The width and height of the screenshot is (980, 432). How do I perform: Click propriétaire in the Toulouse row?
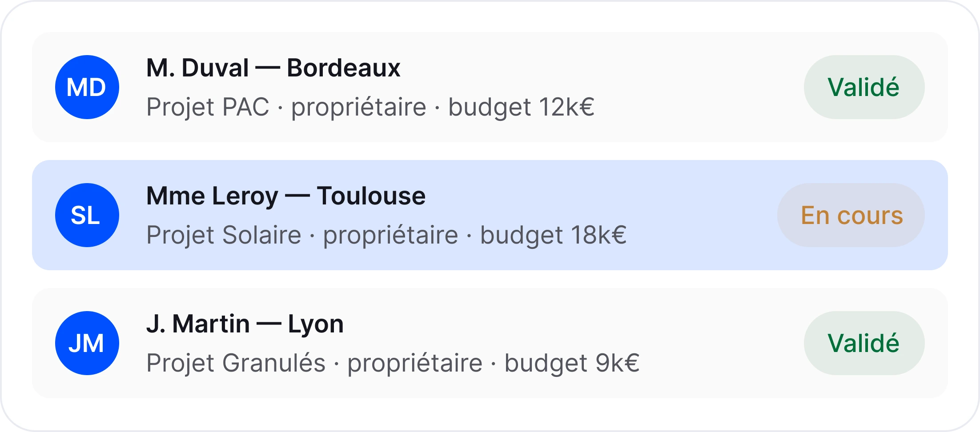coord(390,235)
